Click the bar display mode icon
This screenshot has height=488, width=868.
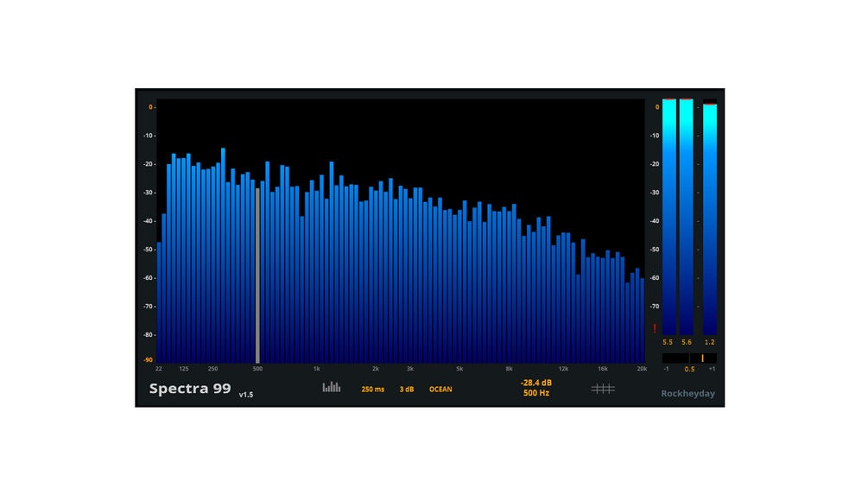tap(332, 387)
